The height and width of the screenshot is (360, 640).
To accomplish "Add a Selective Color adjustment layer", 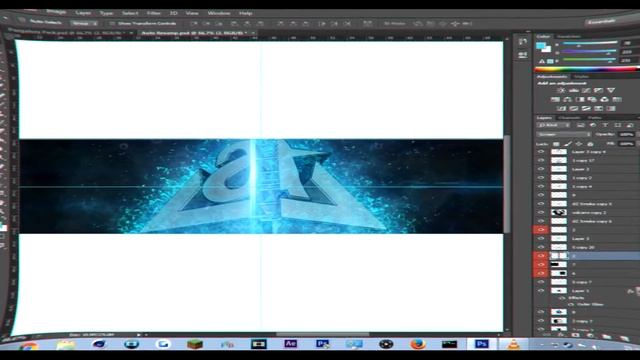I will [x=598, y=108].
